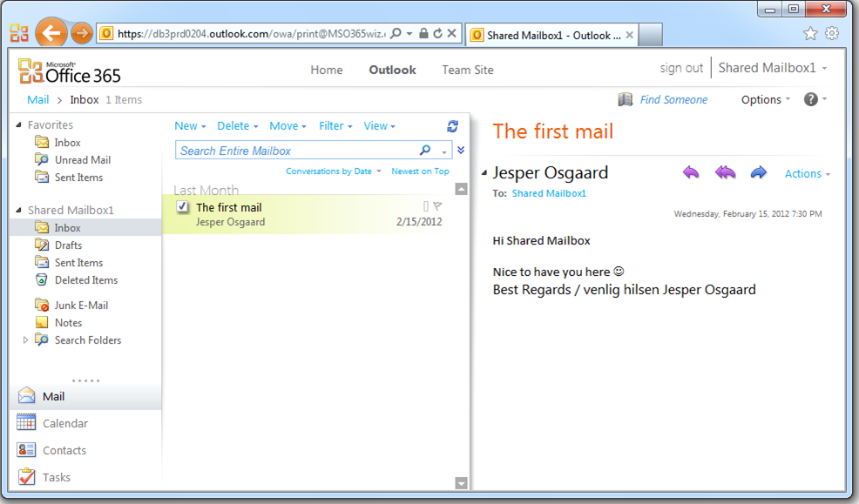Toggle the checkbox on The first mail
This screenshot has width=859, height=504.
[182, 207]
